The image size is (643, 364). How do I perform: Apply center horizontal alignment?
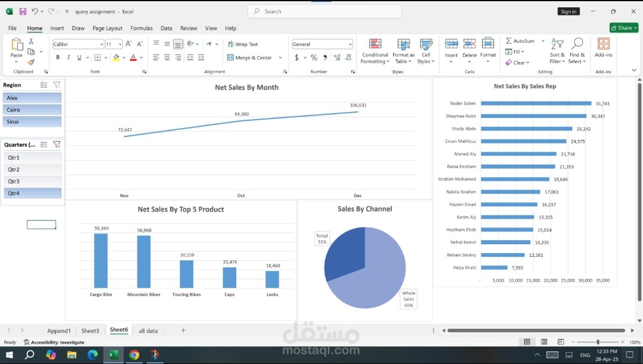pos(167,58)
